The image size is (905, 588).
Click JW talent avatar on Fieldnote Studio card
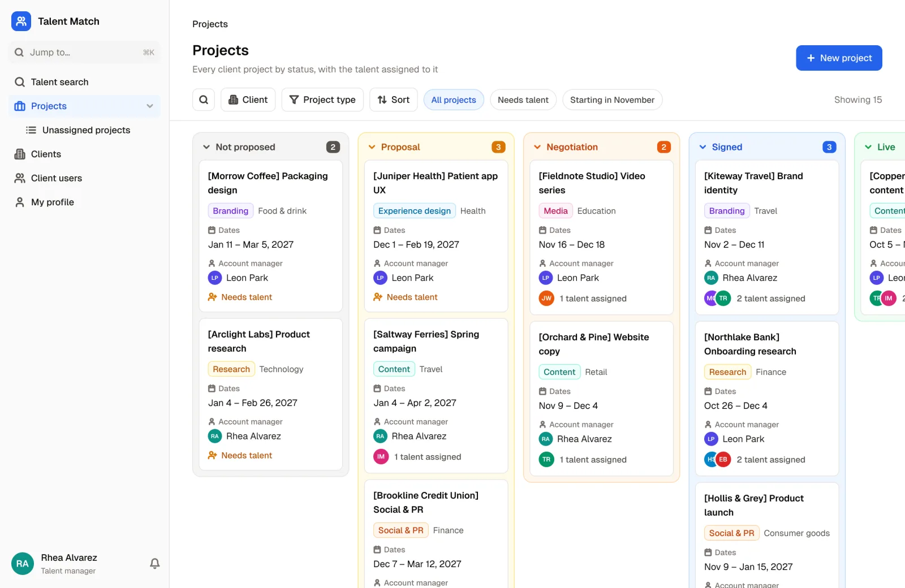[546, 298]
